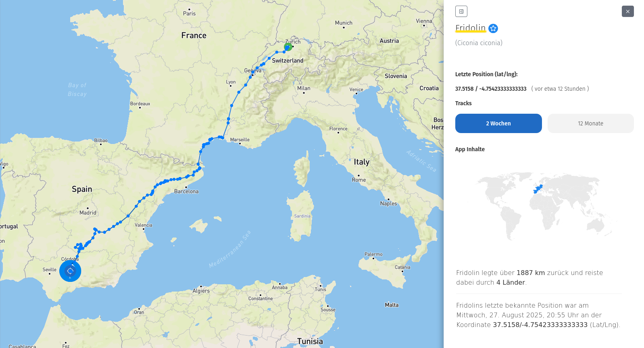Screen dimensions: 644x348
Task: Click the Marseille city label on map
Action: (x=240, y=140)
